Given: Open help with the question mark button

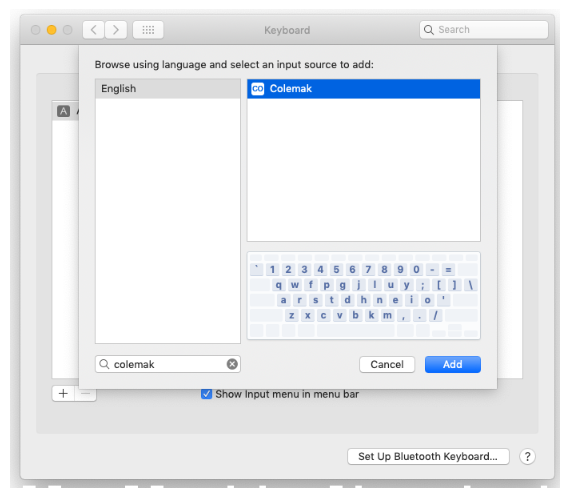Looking at the screenshot, I should [527, 456].
